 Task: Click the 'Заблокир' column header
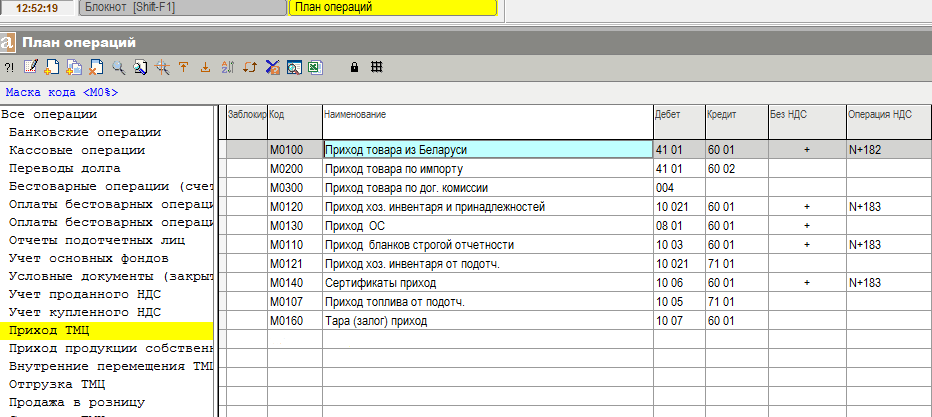click(x=247, y=122)
